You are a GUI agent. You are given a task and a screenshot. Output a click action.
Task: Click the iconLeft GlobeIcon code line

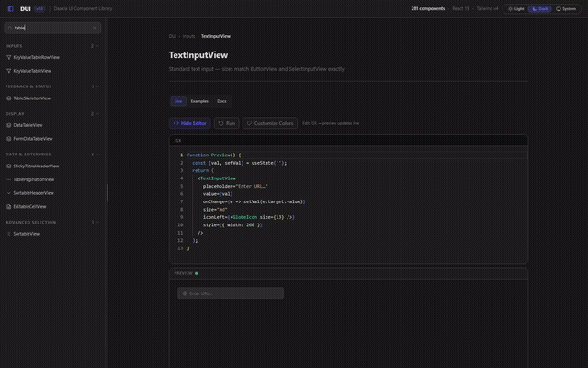(249, 217)
